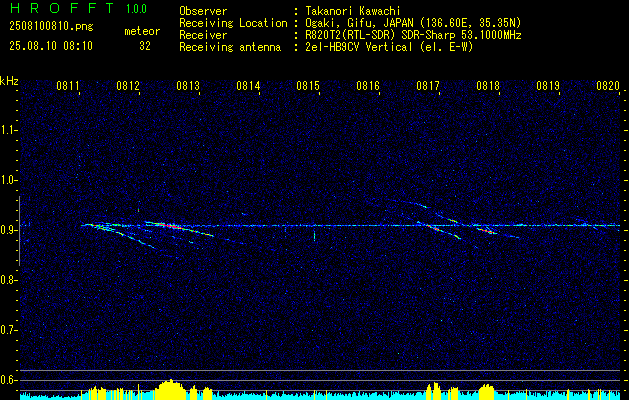Screen dimensions: 629x400
Task: Click antenna text 2el-HB9CV Vertical
Action: click(x=359, y=47)
